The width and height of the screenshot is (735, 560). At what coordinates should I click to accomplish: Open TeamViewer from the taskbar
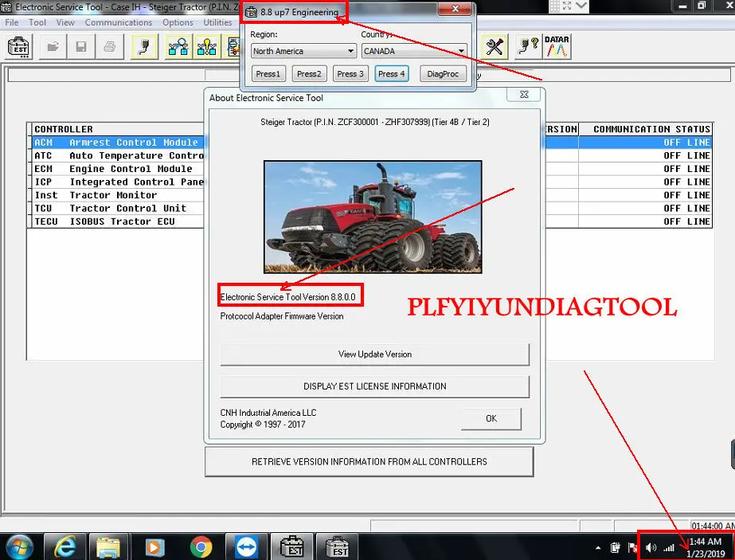click(x=247, y=547)
